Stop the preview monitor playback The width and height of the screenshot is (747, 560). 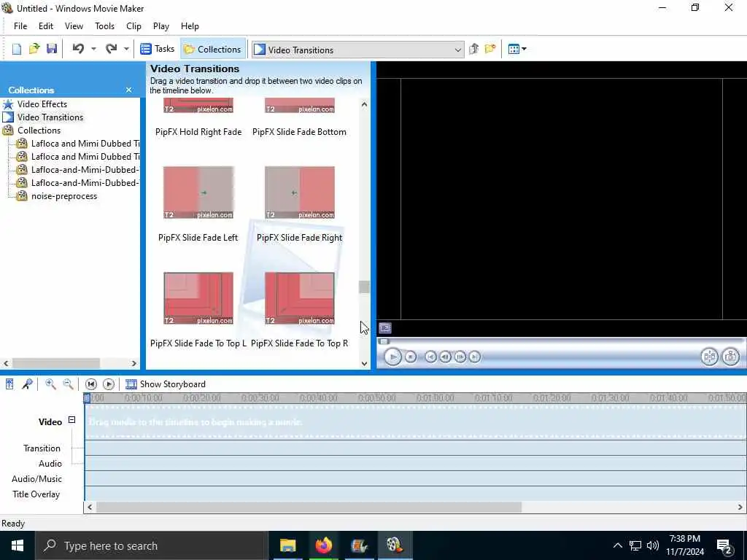[411, 357]
